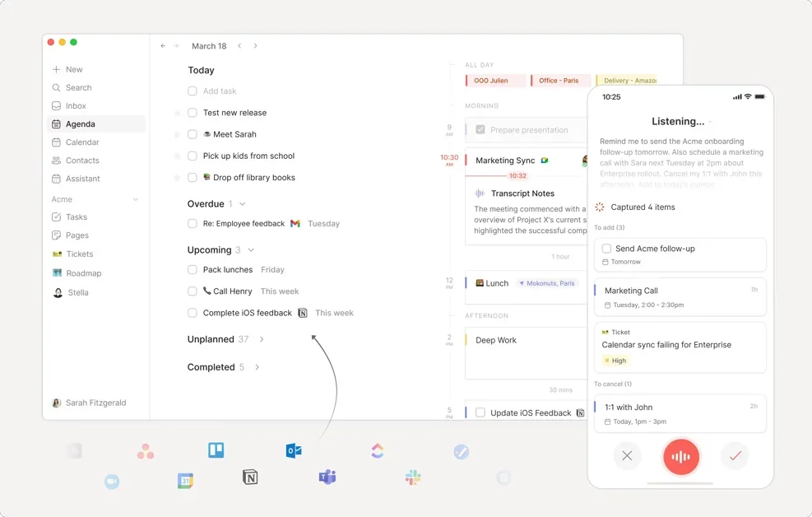Click the Tickets icon in sidebar
The width and height of the screenshot is (812, 517).
tap(57, 254)
